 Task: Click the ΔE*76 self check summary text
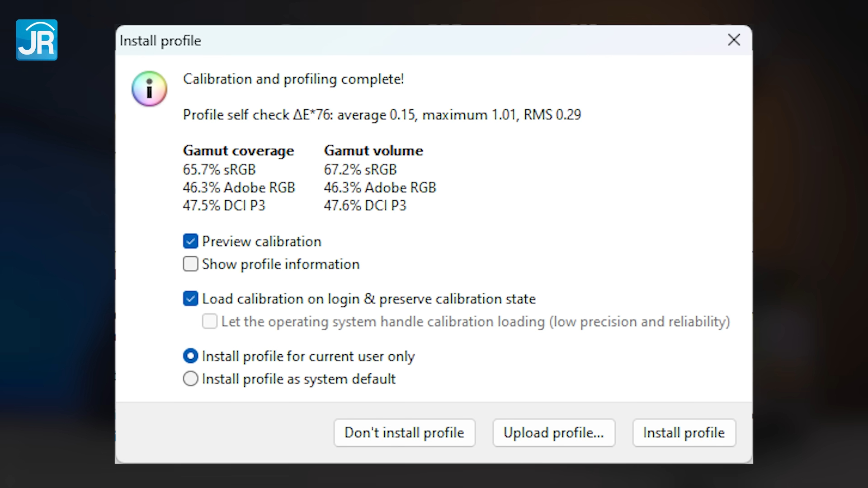382,114
